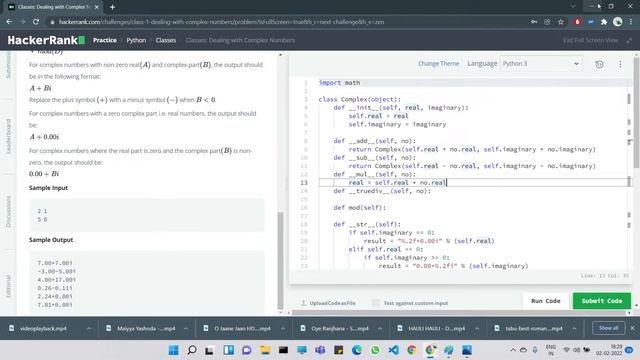The image size is (640, 360).
Task: Open the Discussions side tab
Action: coord(8,211)
